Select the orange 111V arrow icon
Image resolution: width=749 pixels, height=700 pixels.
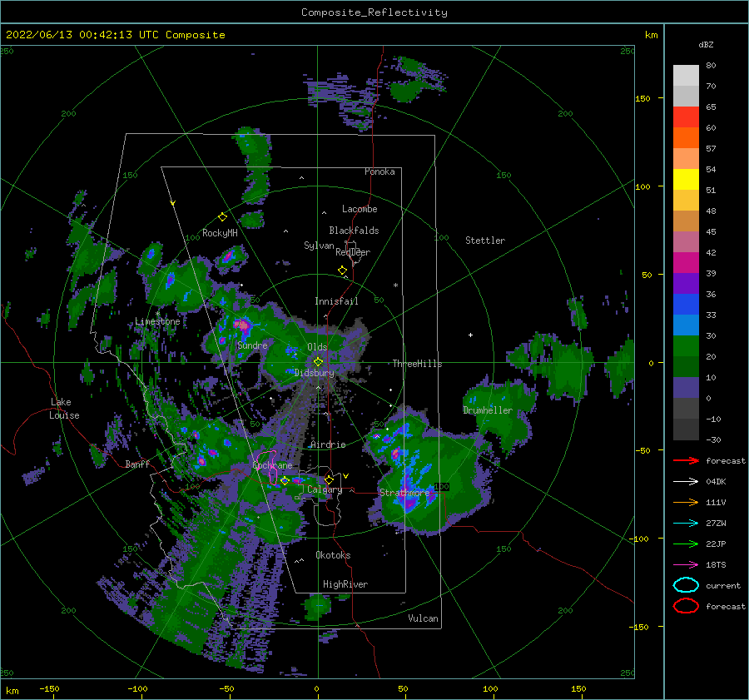(686, 502)
